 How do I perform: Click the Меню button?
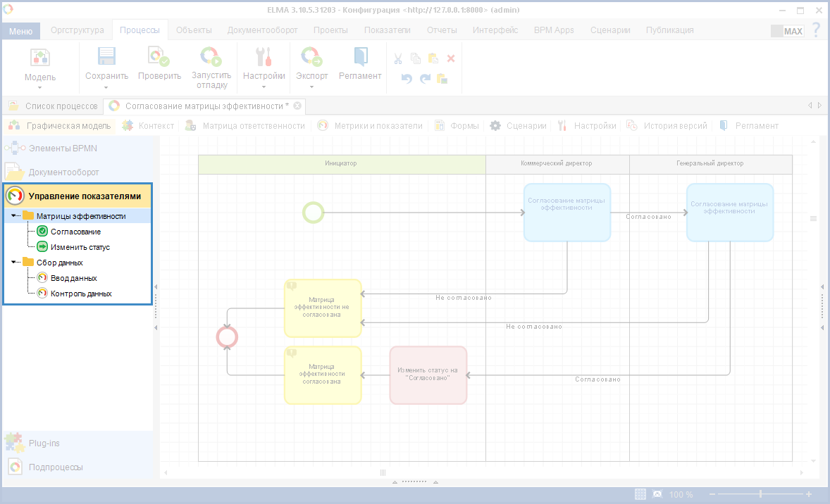pyautogui.click(x=20, y=31)
